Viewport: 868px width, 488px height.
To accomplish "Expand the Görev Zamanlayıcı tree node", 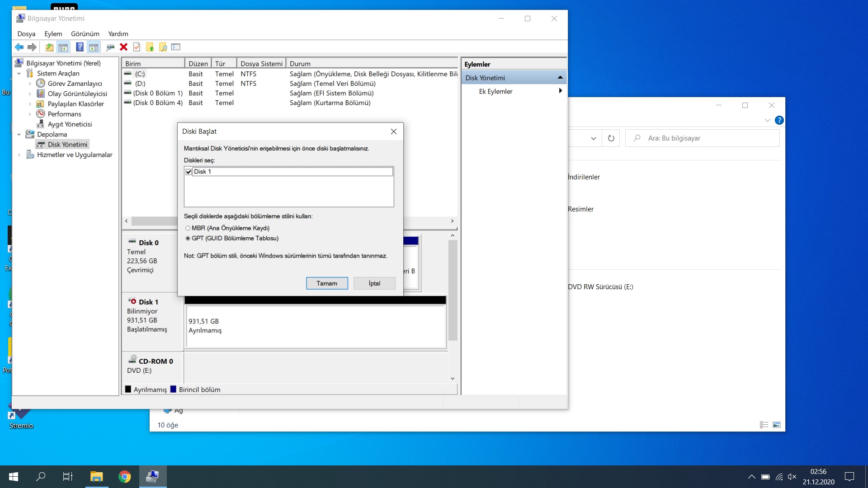I will pos(30,84).
